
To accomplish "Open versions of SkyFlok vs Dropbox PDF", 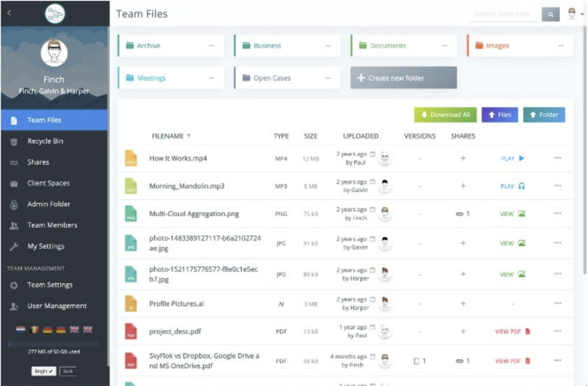I will tap(419, 361).
